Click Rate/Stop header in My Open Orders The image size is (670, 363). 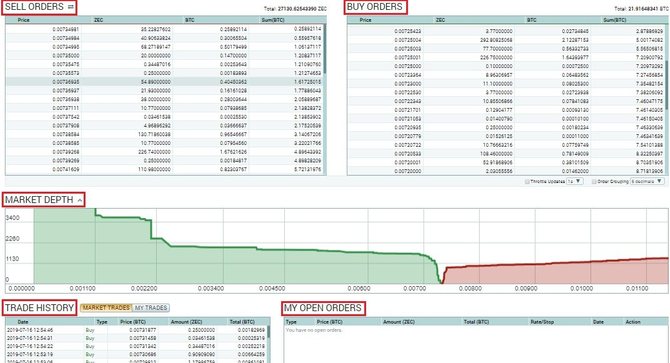tap(542, 322)
